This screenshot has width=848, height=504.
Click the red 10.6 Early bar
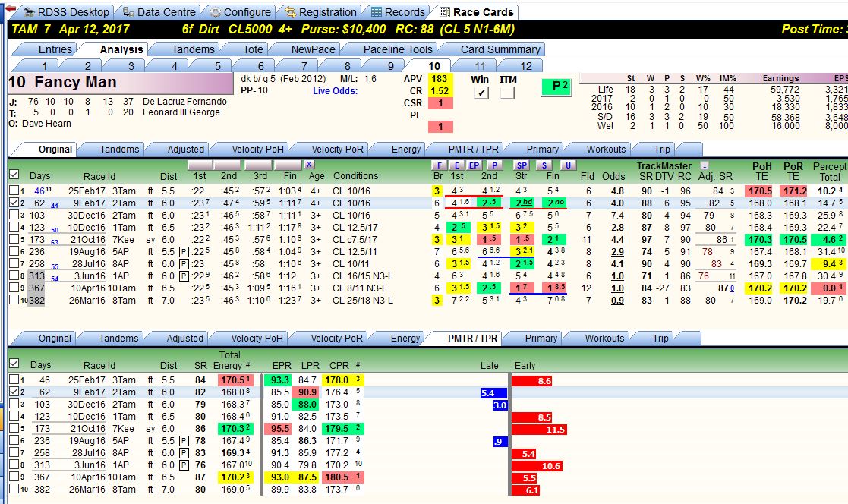(537, 465)
